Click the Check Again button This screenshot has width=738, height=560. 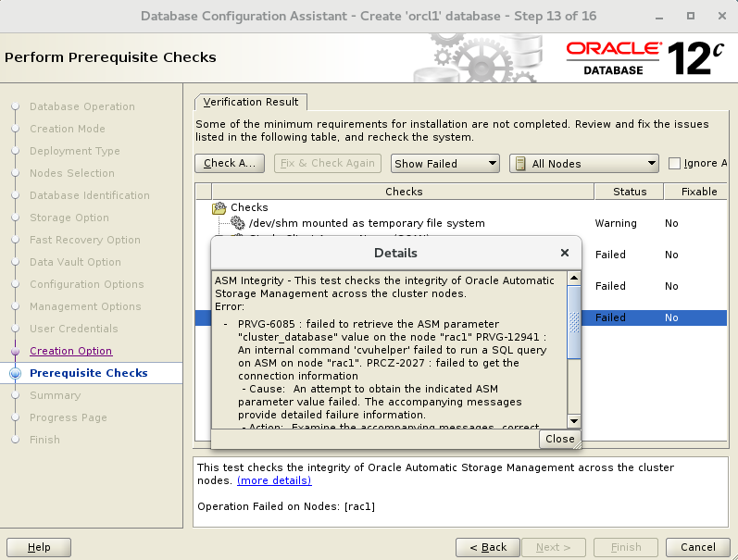pyautogui.click(x=230, y=163)
